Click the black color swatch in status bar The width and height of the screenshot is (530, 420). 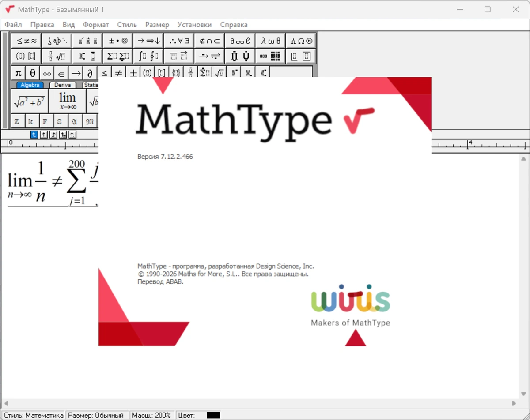pos(213,415)
